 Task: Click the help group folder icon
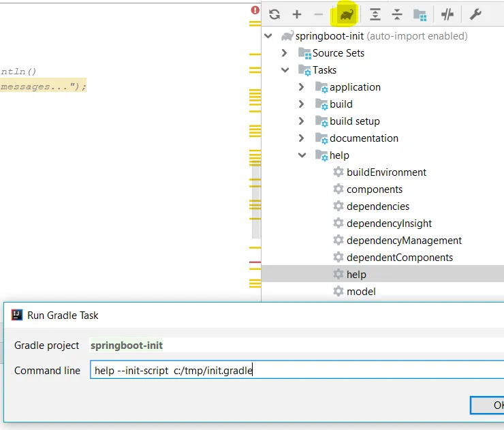(x=321, y=155)
